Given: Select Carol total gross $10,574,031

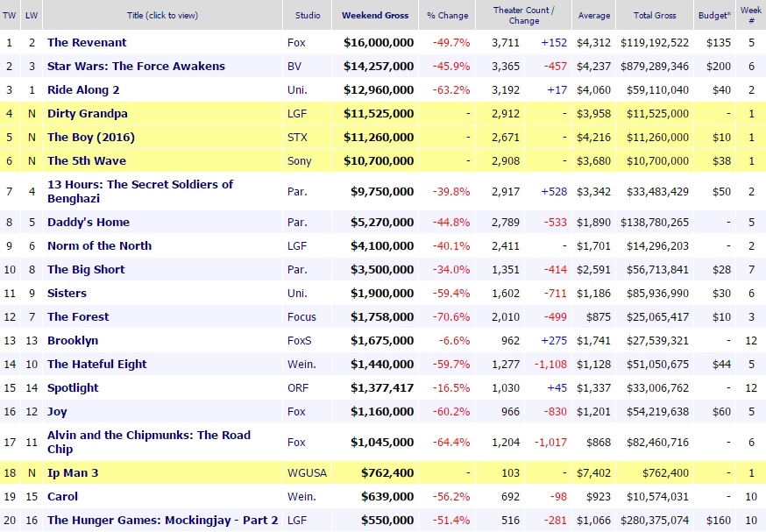Looking at the screenshot, I should (x=657, y=497).
